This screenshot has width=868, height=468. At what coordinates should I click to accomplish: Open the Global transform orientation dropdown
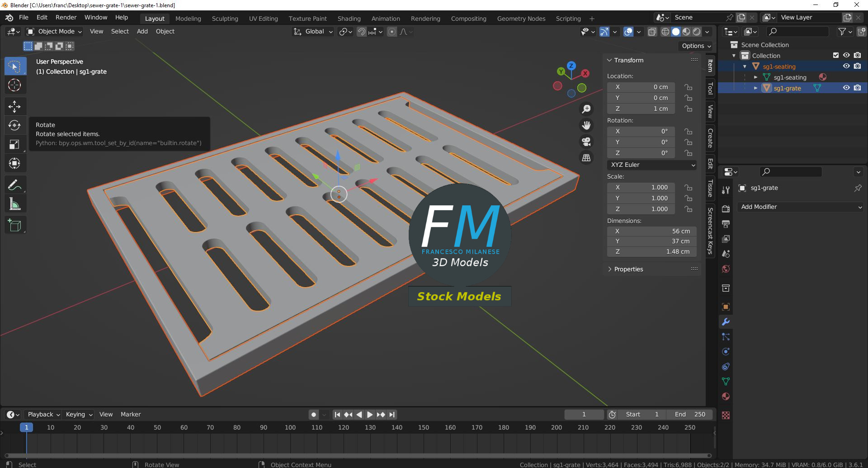pos(313,32)
